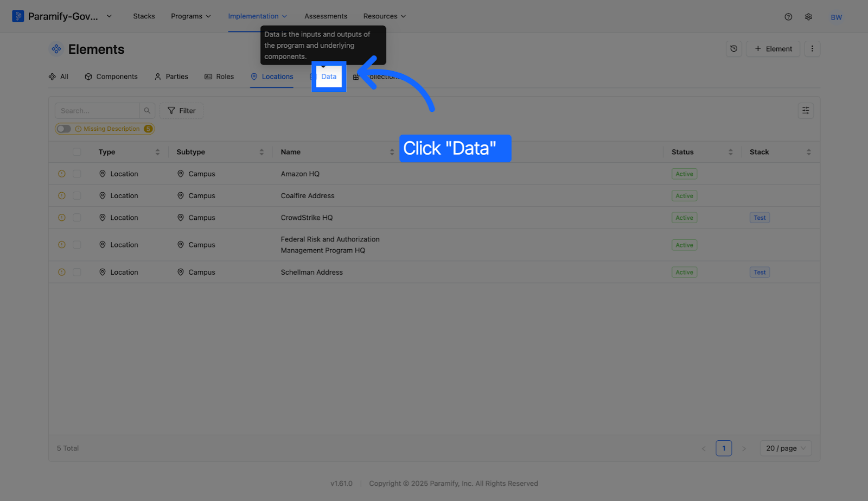Go to next page arrow
Viewport: 868px width, 501px height.
point(744,448)
